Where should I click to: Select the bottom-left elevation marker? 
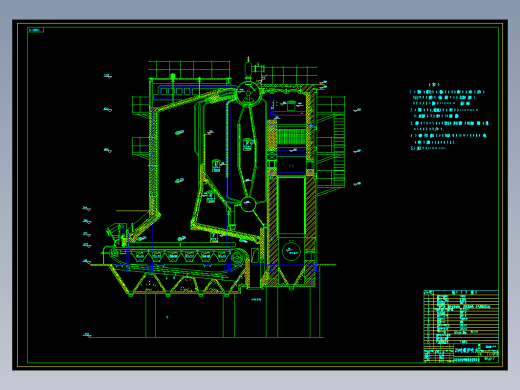[x=87, y=335]
